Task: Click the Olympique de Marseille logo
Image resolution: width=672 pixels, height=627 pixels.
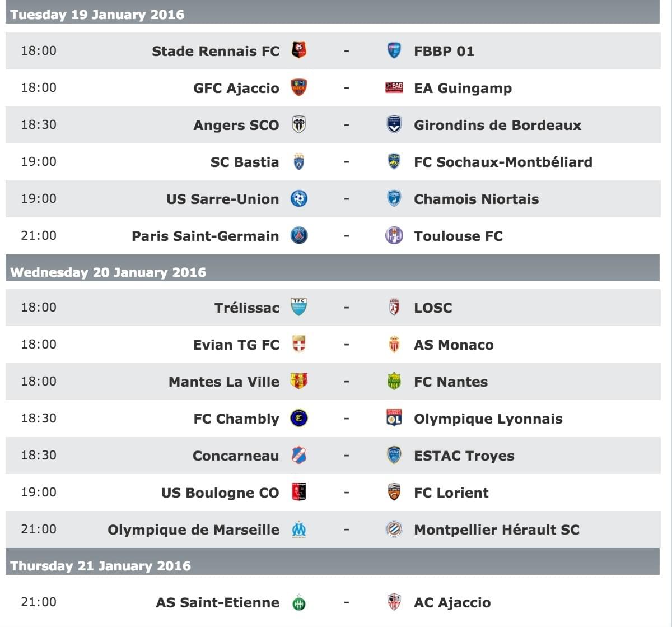Action: (299, 529)
